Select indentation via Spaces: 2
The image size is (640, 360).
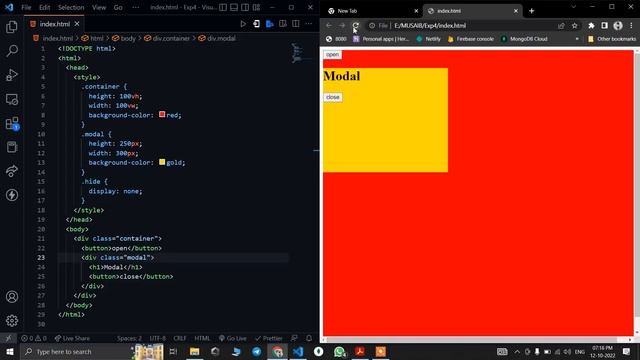pos(129,338)
